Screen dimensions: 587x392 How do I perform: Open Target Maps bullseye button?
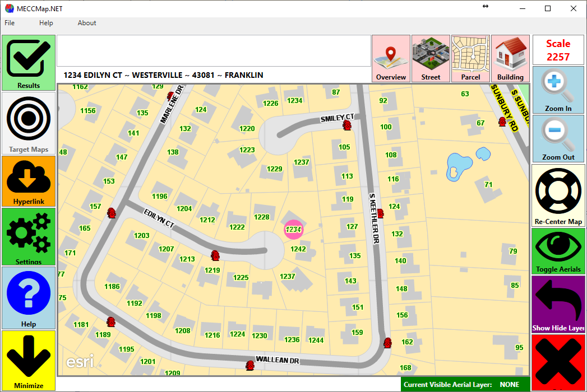(x=29, y=123)
